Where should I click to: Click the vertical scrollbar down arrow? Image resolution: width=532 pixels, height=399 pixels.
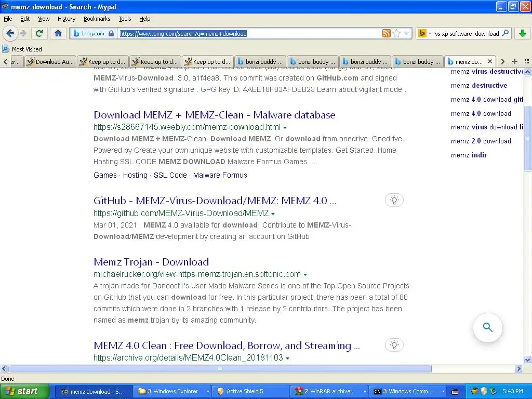528,360
